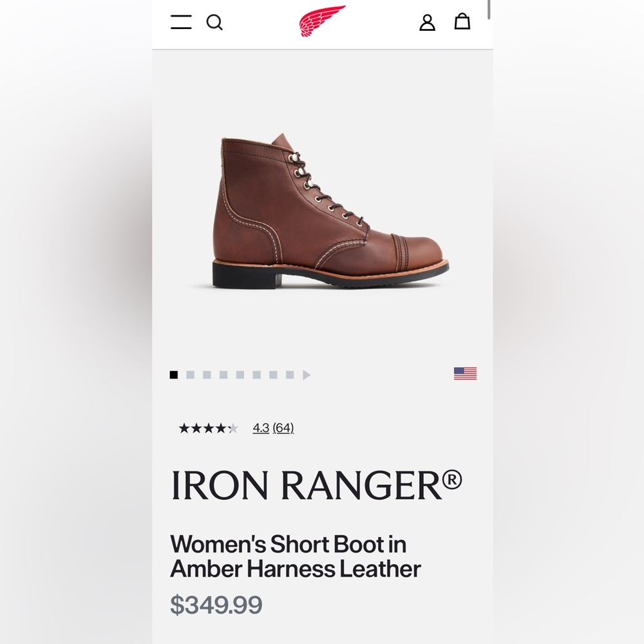The image size is (644, 644).
Task: Select the last carousel dot
Action: coord(290,374)
